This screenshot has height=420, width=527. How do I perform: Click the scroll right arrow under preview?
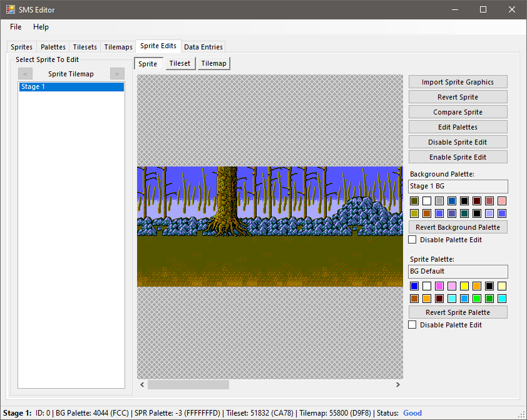tap(398, 385)
